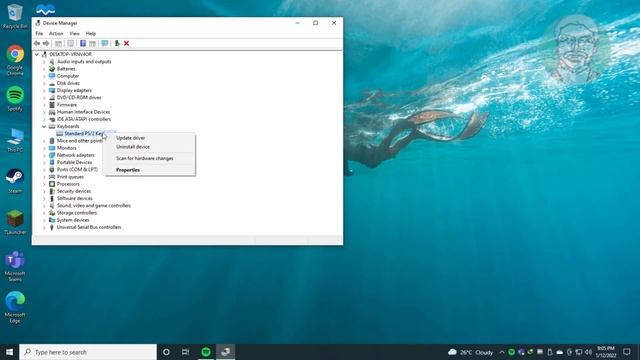This screenshot has width=640, height=360.
Task: Click the volume speaker tray icon
Action: click(588, 352)
